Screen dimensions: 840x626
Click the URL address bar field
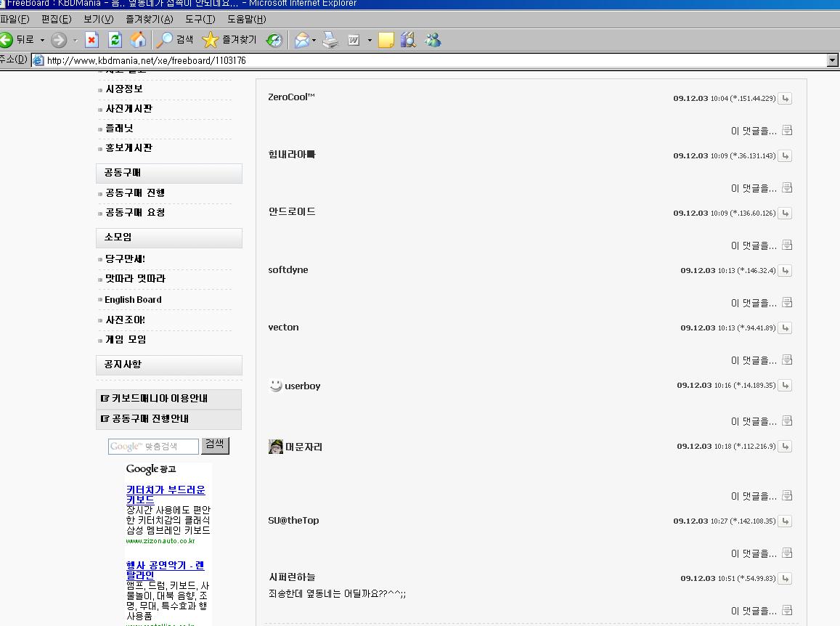(430, 60)
